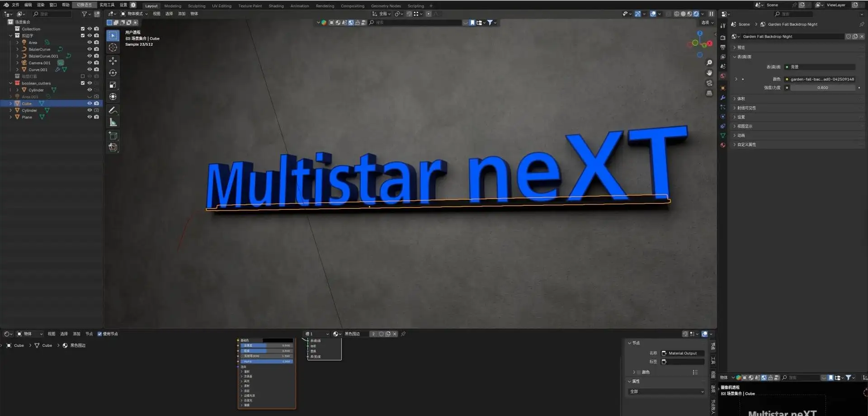Select the Scale tool in viewport toolbar
The width and height of the screenshot is (868, 416).
point(113,85)
